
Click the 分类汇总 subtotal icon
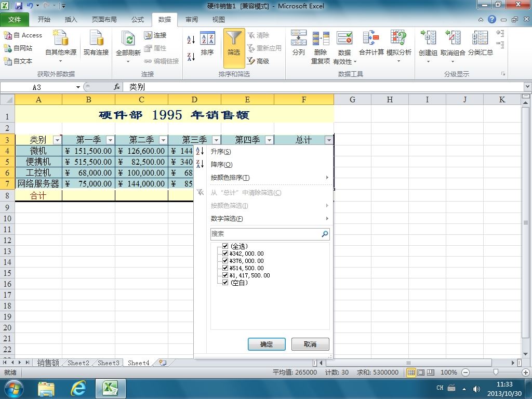coord(480,37)
